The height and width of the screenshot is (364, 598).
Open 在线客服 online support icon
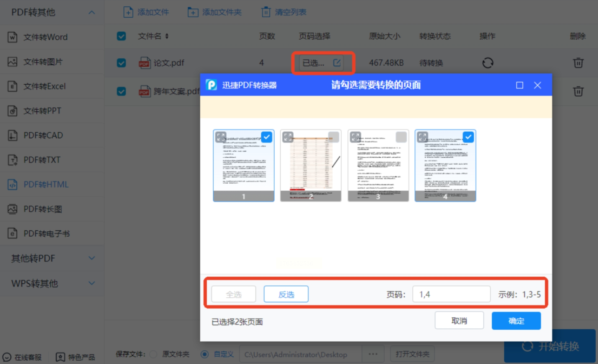(x=7, y=357)
